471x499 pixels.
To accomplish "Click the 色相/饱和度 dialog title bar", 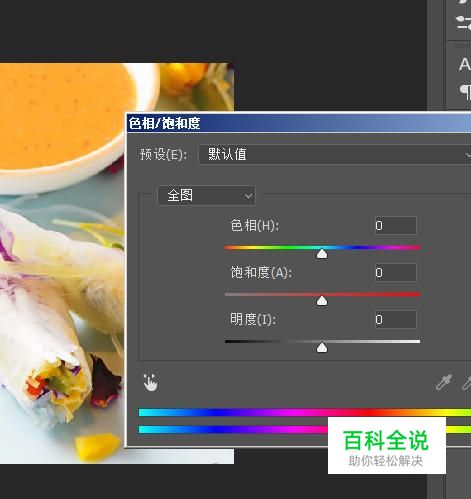I will point(299,123).
